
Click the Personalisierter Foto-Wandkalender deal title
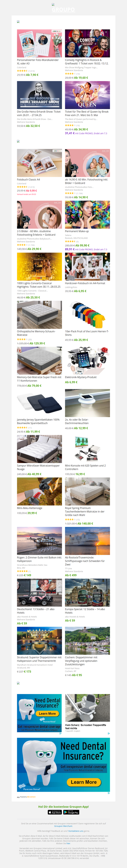(x=38, y=62)
